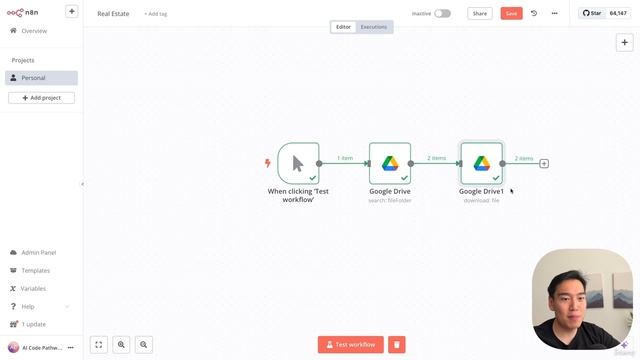Screen dimensions: 640x360
Task: Select the Google Drive search node
Action: pos(390,164)
